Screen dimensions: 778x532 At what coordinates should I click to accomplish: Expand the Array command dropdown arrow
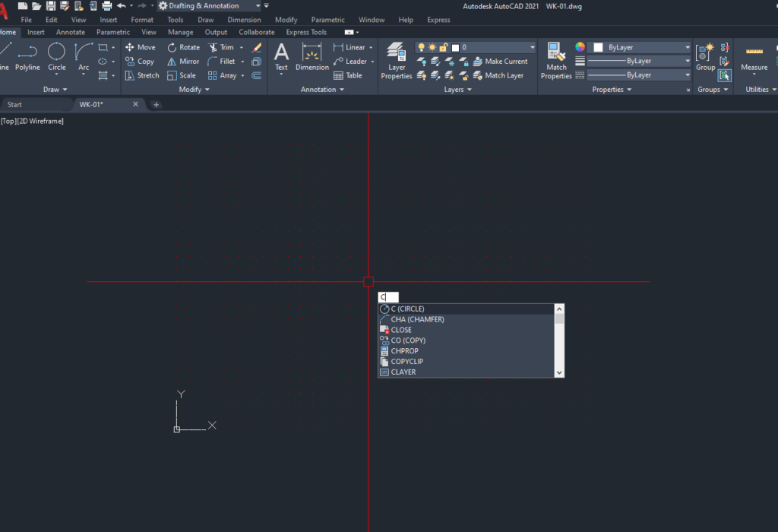(242, 75)
